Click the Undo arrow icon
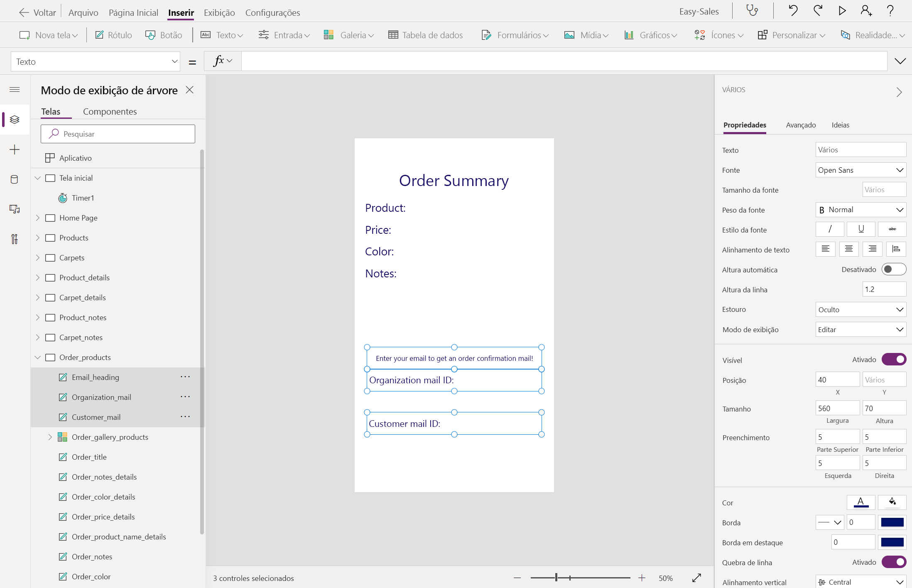 (793, 11)
